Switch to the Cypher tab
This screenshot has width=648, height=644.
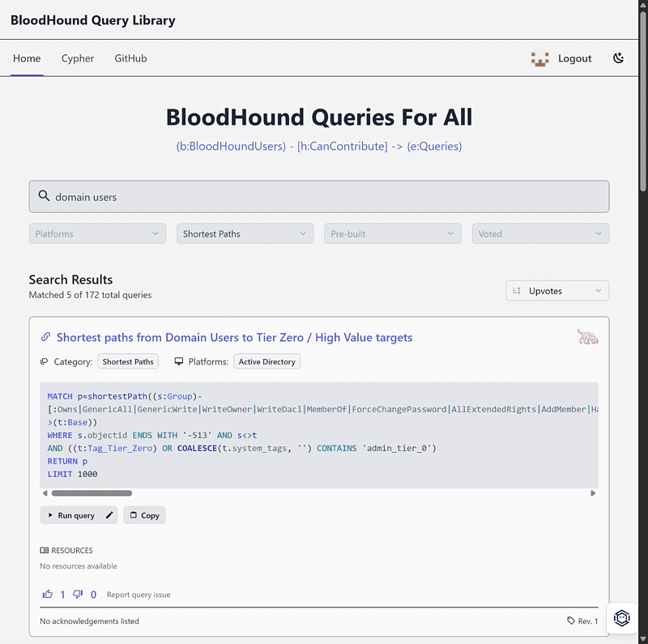click(x=78, y=58)
